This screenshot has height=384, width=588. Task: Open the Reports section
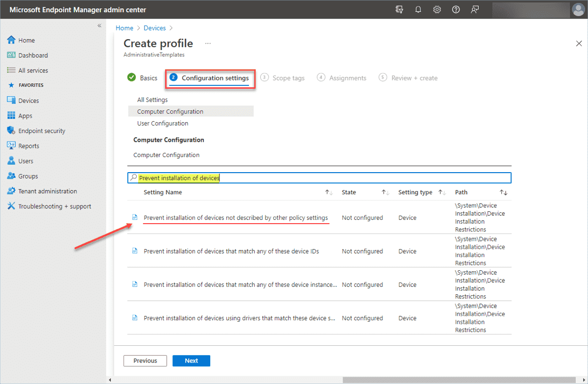tap(28, 146)
